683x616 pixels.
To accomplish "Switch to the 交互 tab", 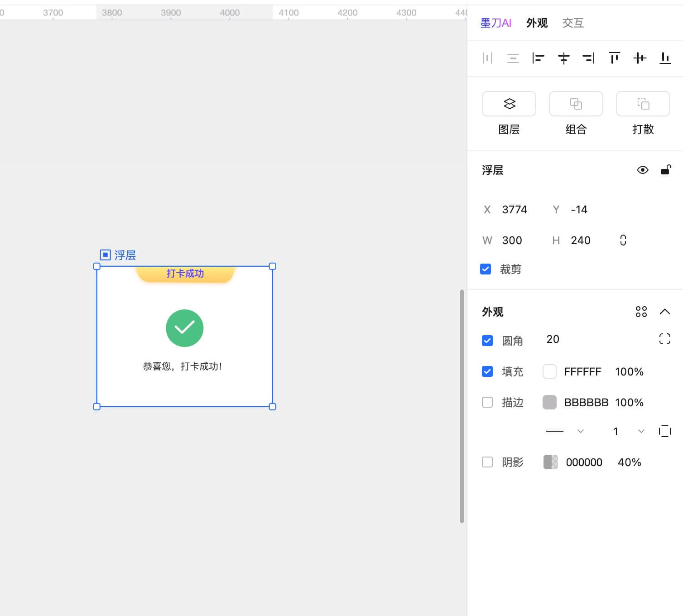I will coord(573,23).
